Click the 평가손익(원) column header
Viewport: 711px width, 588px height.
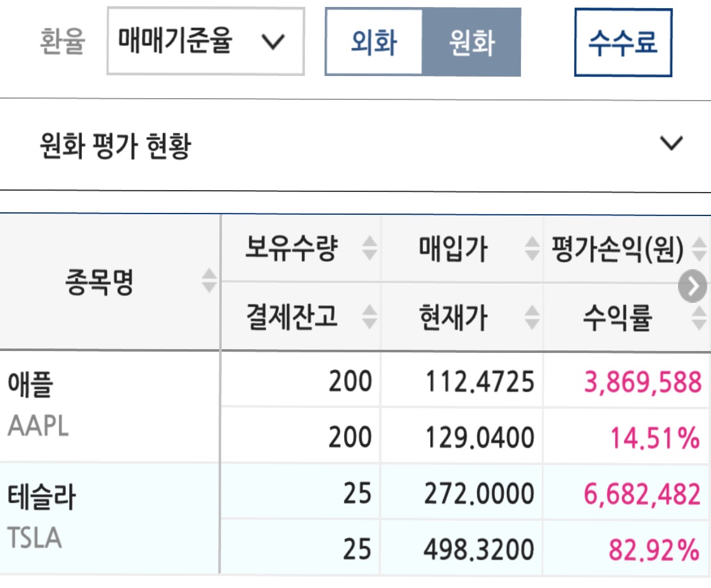tap(618, 249)
